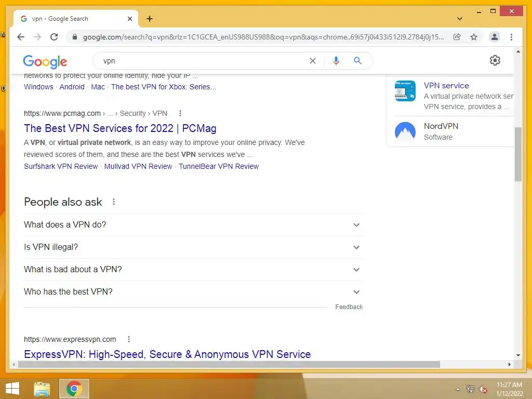This screenshot has height=399, width=532.
Task: Start voice search with the microphone
Action: coord(336,61)
